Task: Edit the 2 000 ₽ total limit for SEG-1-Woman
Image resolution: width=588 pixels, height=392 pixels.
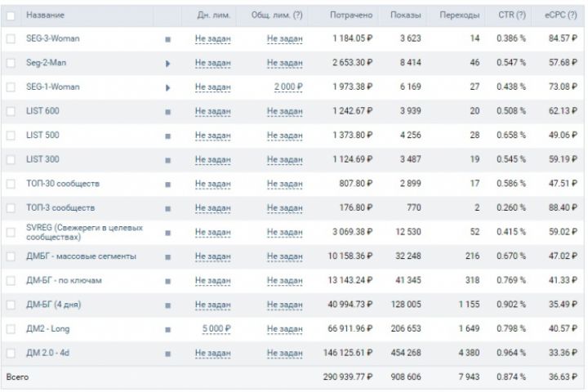Action: click(x=288, y=87)
